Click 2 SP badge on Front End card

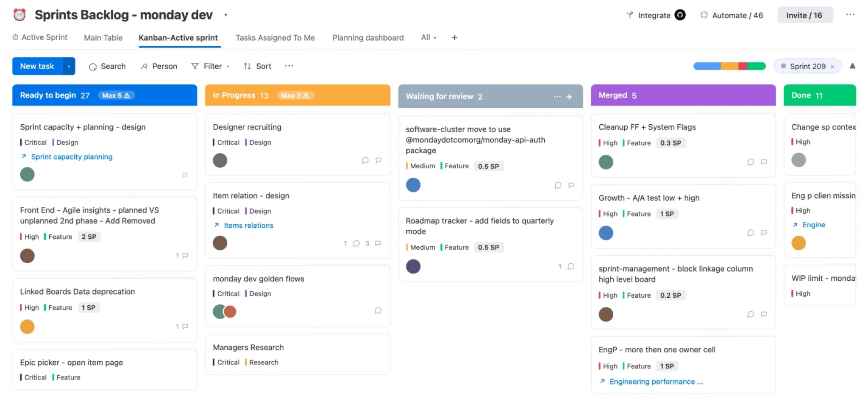tap(89, 237)
